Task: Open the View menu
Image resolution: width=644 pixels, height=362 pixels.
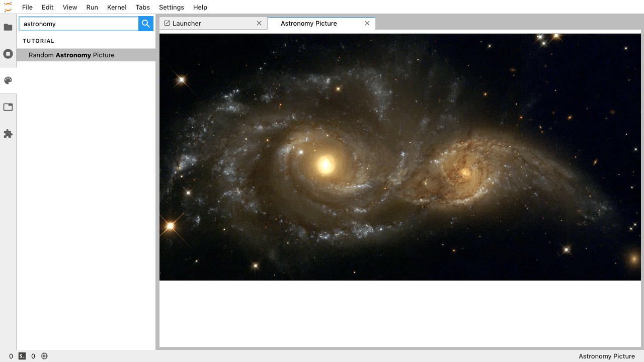Action: coord(70,7)
